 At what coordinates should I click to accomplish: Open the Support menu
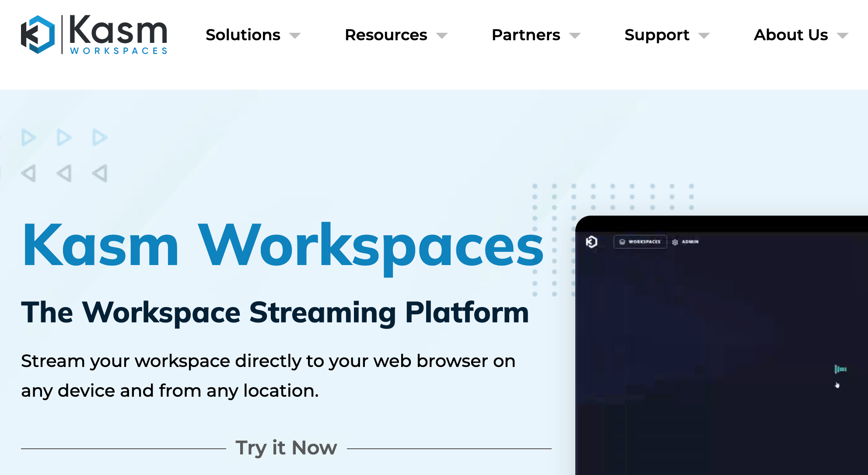pyautogui.click(x=657, y=35)
